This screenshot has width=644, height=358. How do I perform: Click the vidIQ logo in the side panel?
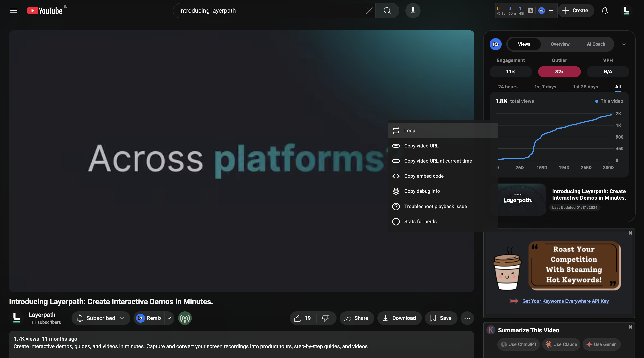tap(495, 44)
